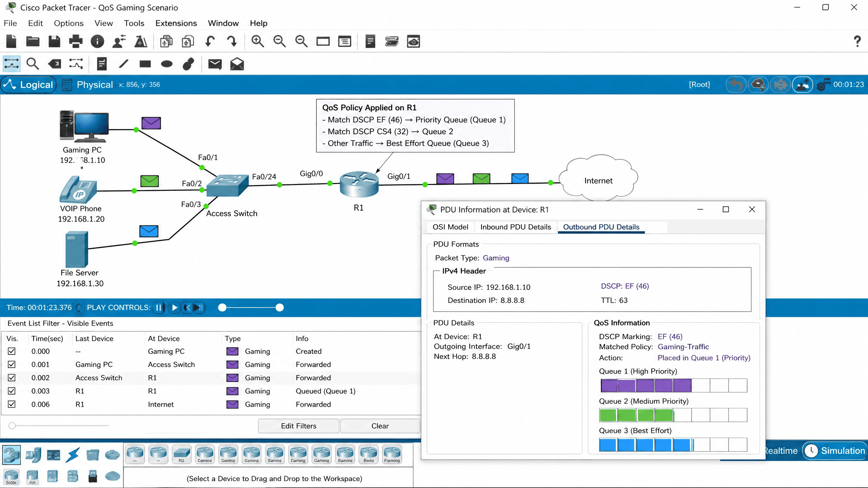Add a simple PDU with the closed envelope

click(215, 64)
